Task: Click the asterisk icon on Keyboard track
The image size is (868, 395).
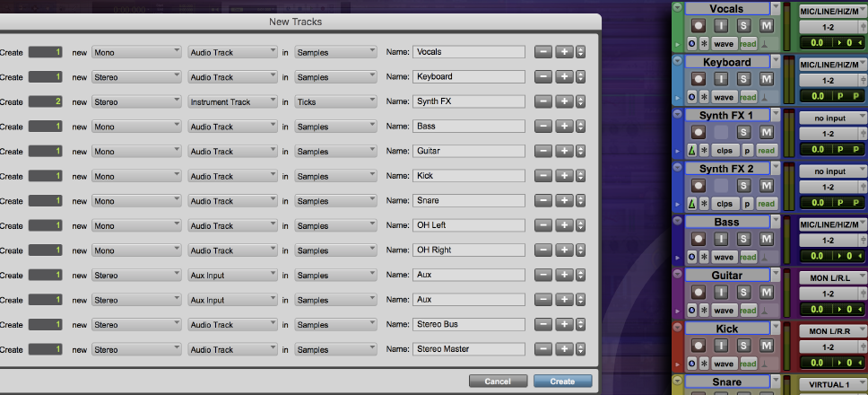Action: [704, 97]
